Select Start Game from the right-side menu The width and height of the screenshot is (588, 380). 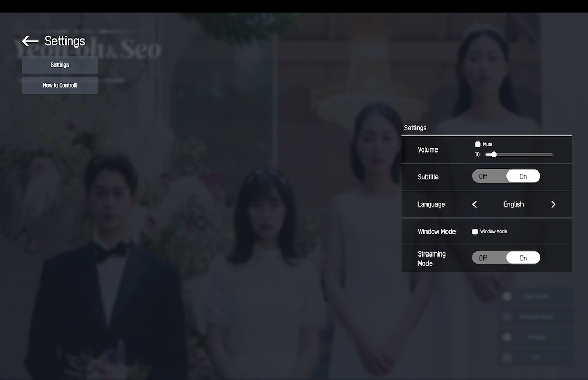coord(536,296)
